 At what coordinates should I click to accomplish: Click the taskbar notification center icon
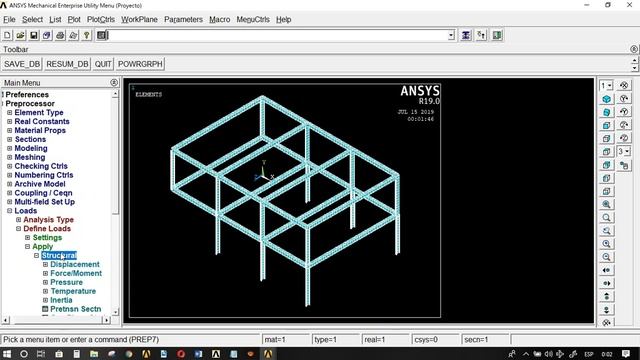pos(626,354)
